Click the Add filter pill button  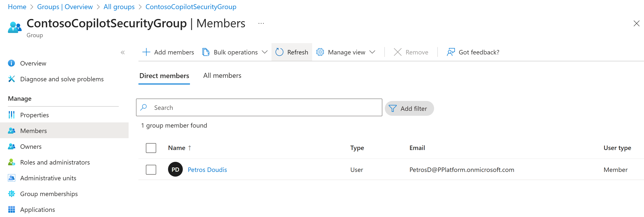(x=409, y=108)
